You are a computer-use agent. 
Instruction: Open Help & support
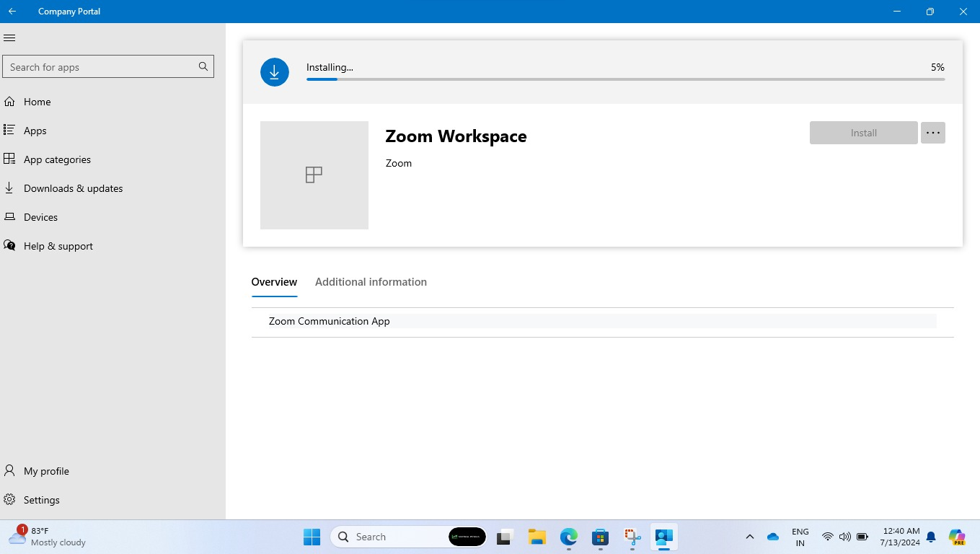pos(112,246)
